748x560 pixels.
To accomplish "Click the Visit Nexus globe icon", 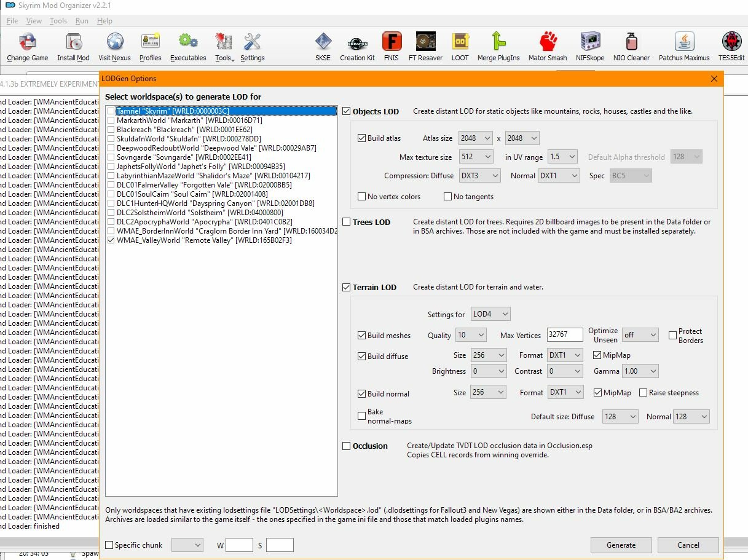I will point(114,42).
